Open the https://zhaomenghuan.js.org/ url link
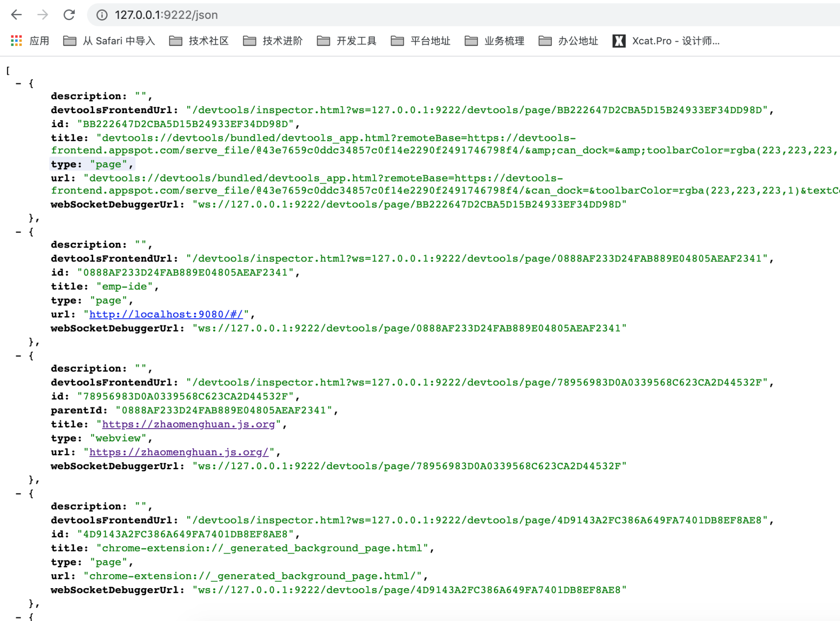 point(178,452)
